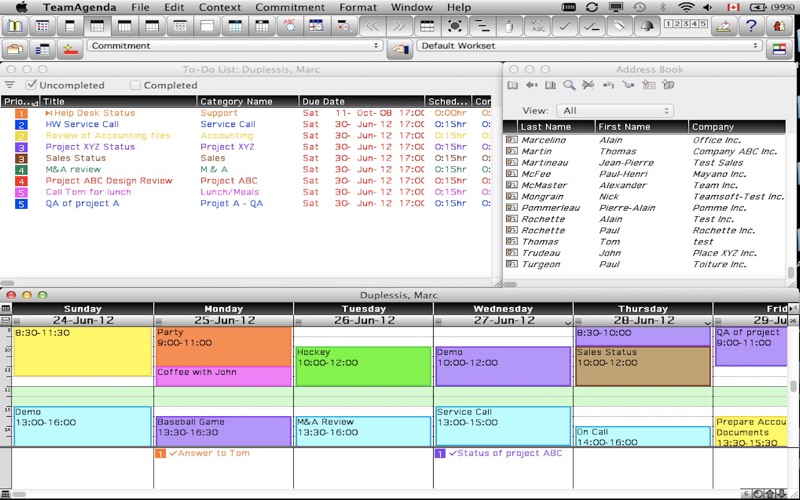Viewport: 800px width, 500px height.
Task: Open the File menu
Action: 140,7
